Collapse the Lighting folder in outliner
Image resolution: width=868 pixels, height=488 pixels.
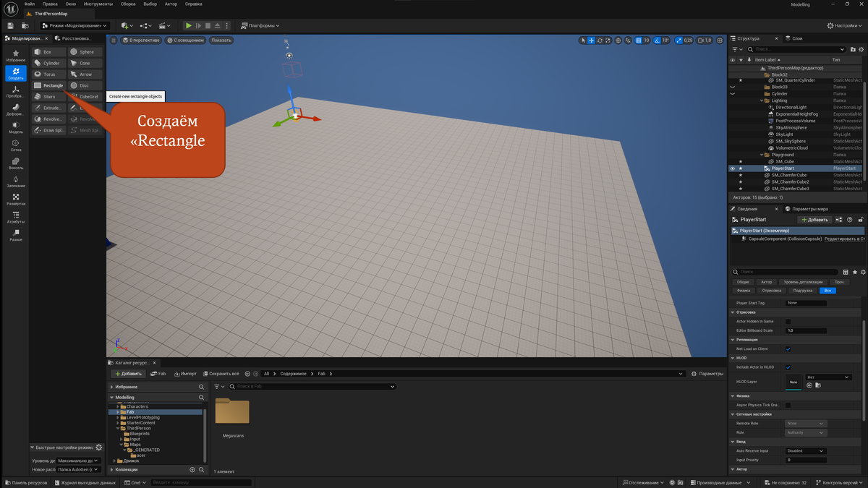pos(762,100)
